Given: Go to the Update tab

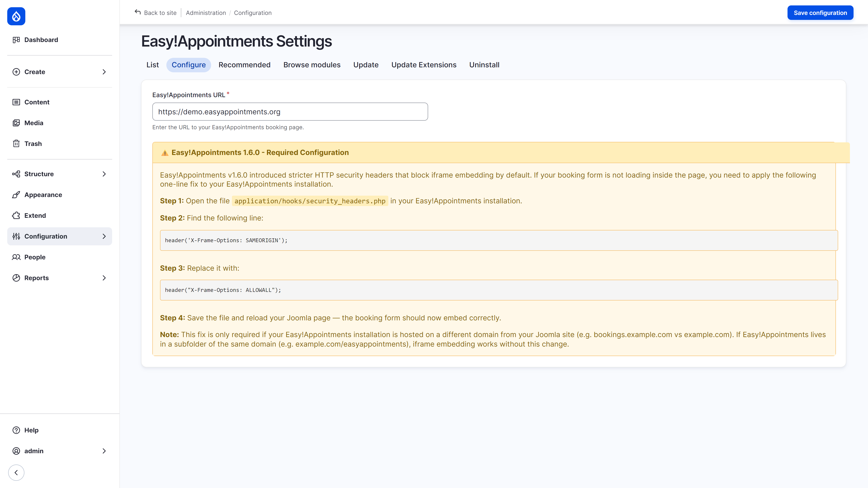Looking at the screenshot, I should 366,65.
